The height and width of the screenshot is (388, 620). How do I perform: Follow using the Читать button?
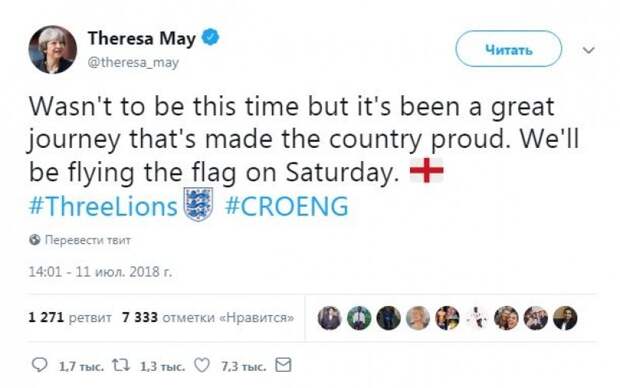point(508,49)
